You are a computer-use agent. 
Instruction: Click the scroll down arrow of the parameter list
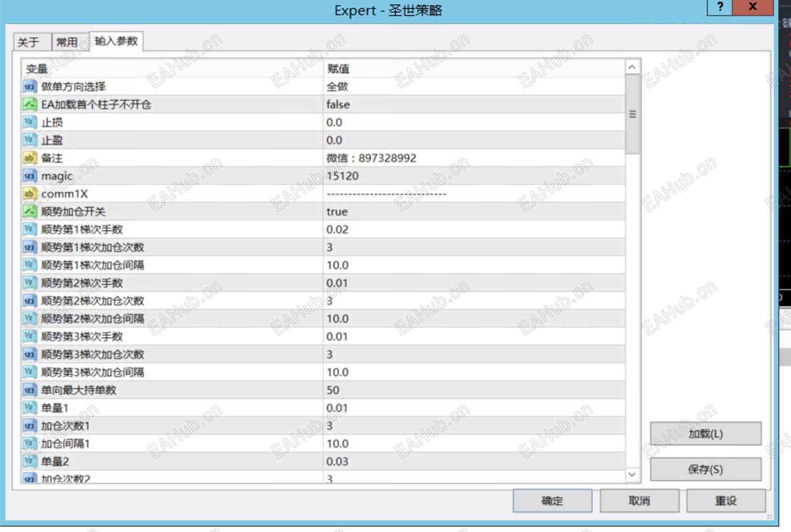(632, 475)
